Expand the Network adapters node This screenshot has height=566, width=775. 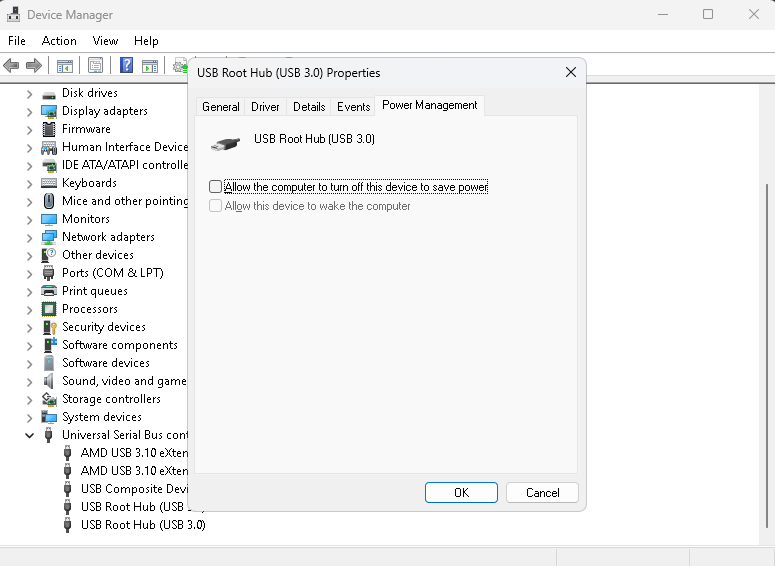coord(30,238)
